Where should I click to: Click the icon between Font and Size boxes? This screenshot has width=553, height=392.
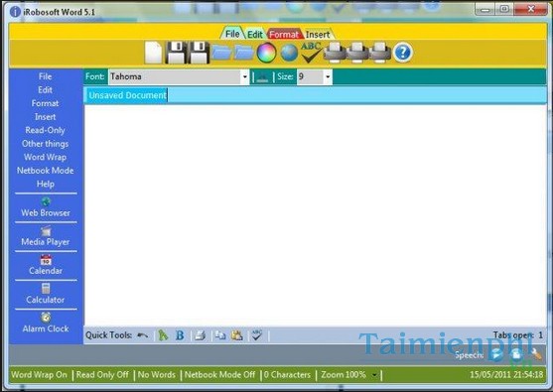[262, 76]
